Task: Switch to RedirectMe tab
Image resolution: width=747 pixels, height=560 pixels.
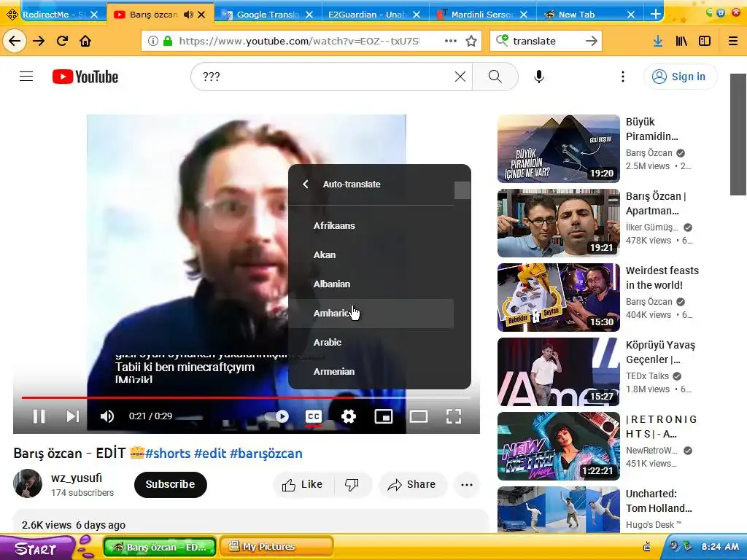Action: [53, 15]
